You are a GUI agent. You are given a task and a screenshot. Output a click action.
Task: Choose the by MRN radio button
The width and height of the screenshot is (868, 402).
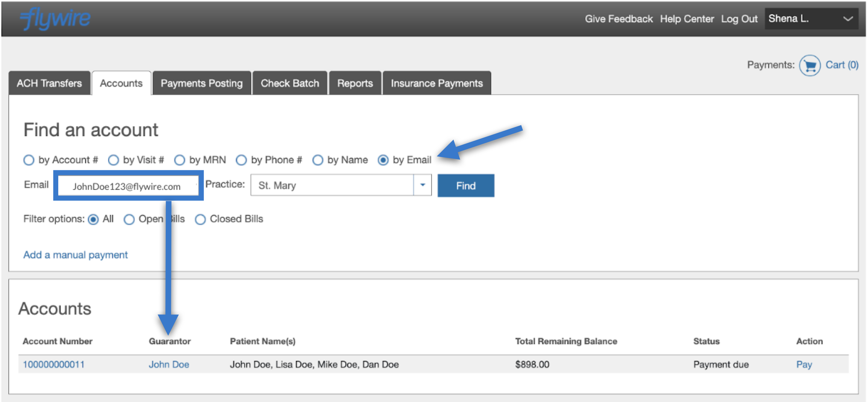click(x=180, y=160)
